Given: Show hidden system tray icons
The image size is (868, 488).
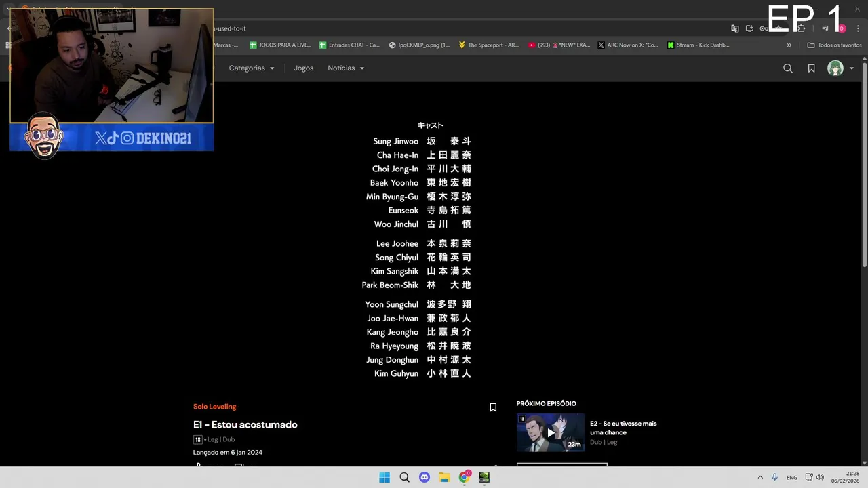Looking at the screenshot, I should click(760, 477).
